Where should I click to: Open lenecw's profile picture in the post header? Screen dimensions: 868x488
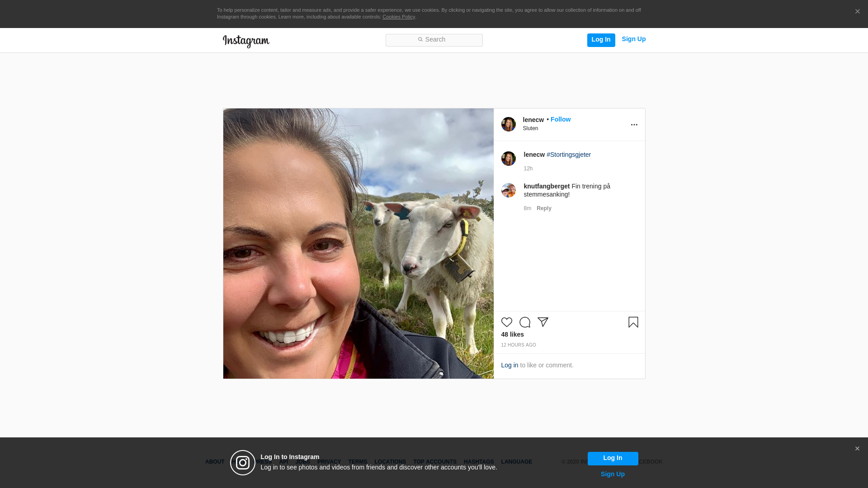point(508,124)
